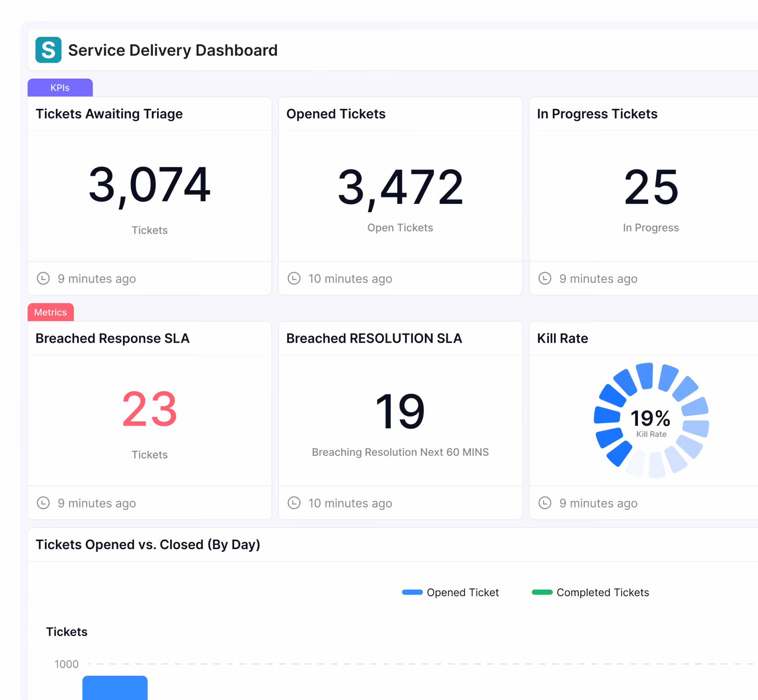Toggle Completed Tickets legend series
This screenshot has height=700, width=758.
pyautogui.click(x=590, y=592)
